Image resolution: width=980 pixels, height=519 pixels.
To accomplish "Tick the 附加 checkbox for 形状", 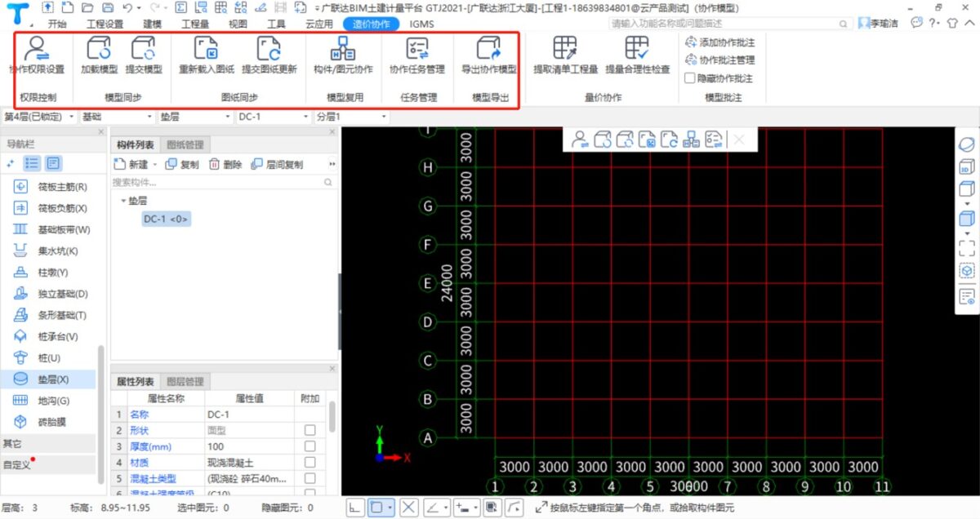I will (x=310, y=430).
